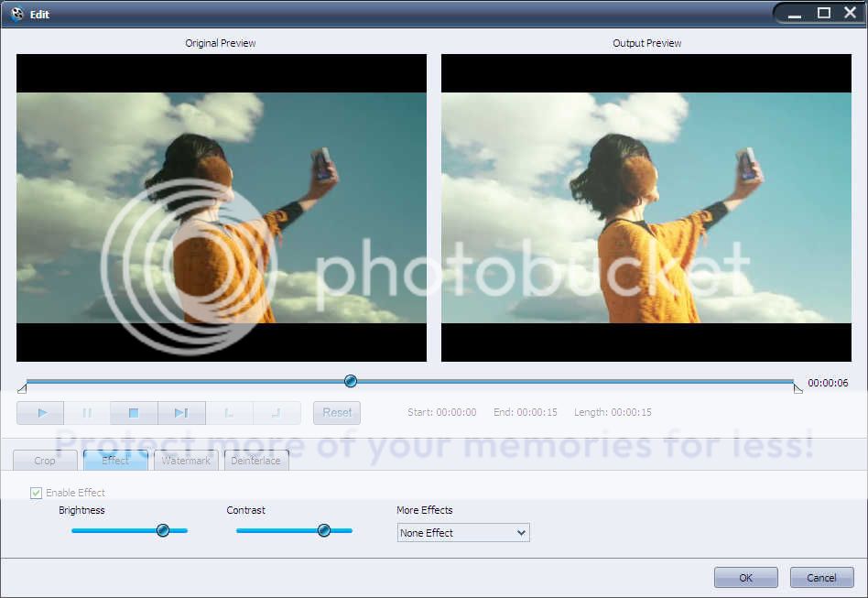Click the Reset button
Viewport: 868px width, 598px height.
tap(337, 413)
